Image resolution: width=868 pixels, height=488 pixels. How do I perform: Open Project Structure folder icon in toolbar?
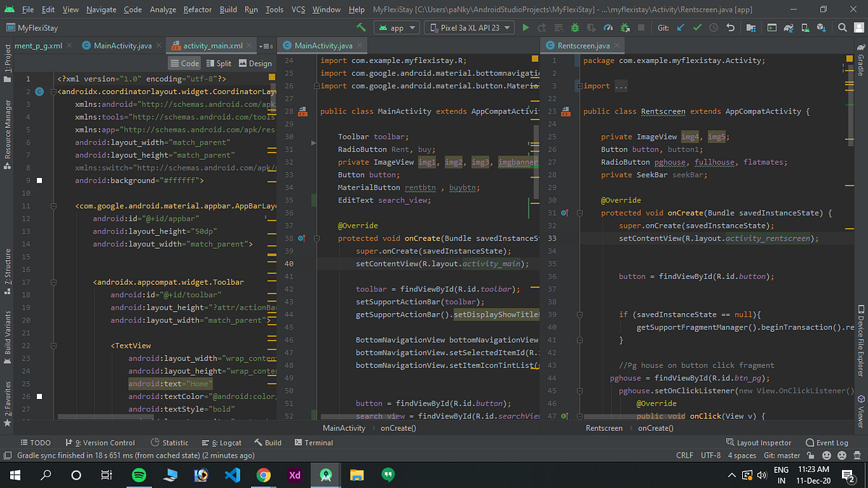[751, 27]
